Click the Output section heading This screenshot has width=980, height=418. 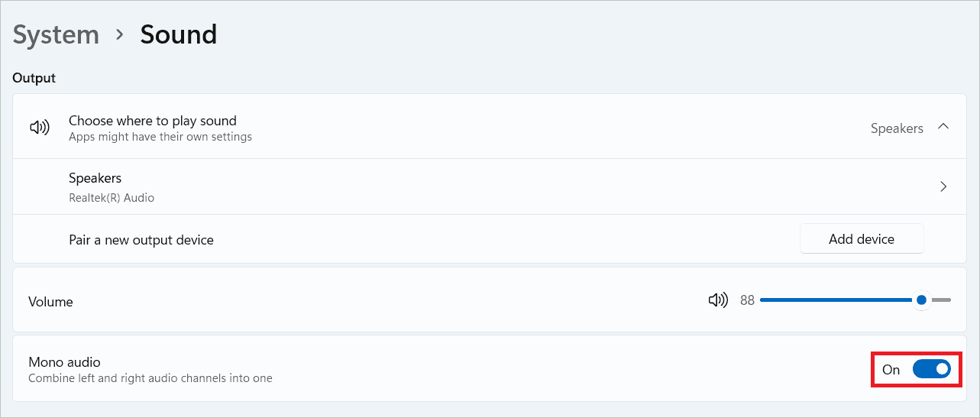tap(34, 78)
